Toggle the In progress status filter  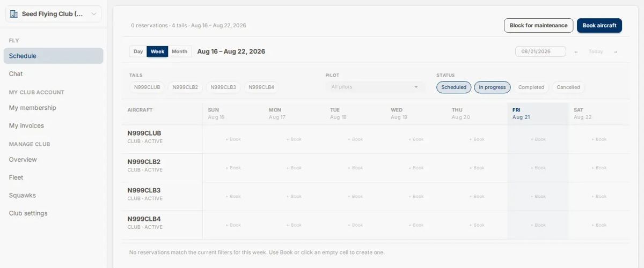pos(492,87)
